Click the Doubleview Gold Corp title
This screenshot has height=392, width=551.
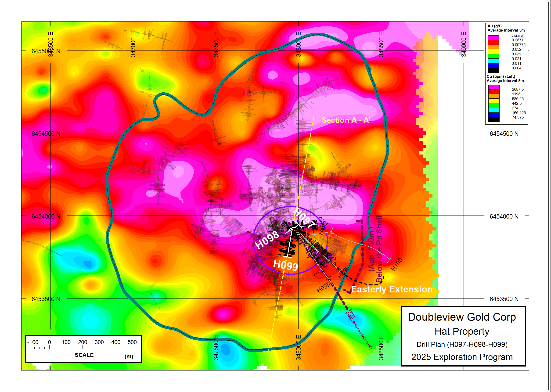click(462, 317)
